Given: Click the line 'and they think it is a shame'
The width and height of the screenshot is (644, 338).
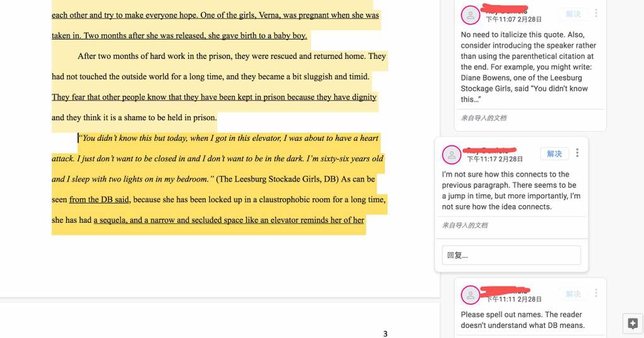Looking at the screenshot, I should point(134,118).
